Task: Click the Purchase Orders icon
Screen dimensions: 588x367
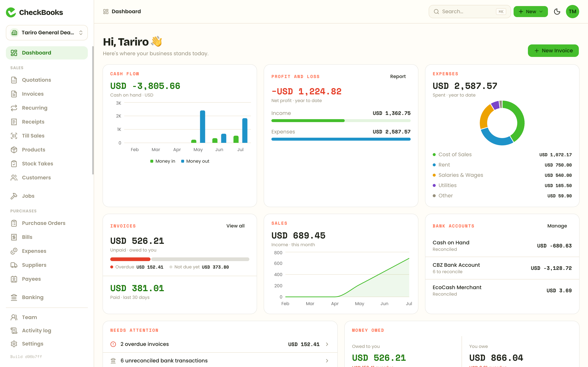Action: 14,223
